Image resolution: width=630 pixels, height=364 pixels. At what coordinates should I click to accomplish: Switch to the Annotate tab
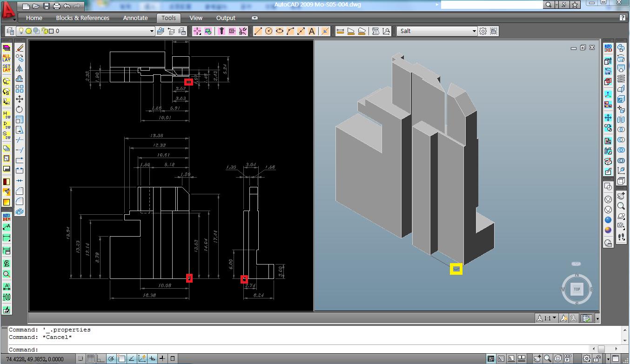tap(135, 18)
